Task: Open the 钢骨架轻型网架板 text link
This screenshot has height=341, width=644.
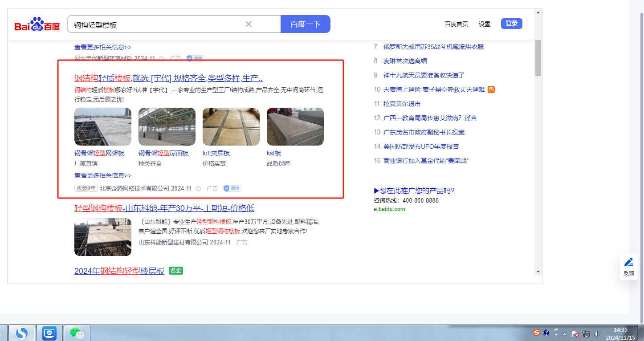Action: point(99,153)
